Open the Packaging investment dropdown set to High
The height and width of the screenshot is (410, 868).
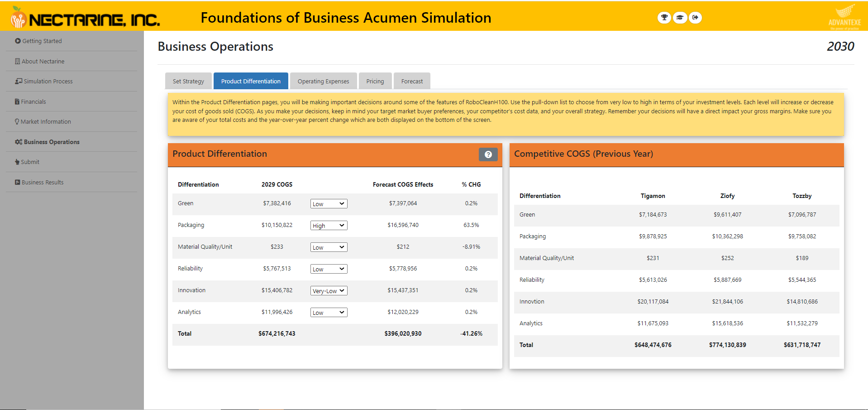329,225
